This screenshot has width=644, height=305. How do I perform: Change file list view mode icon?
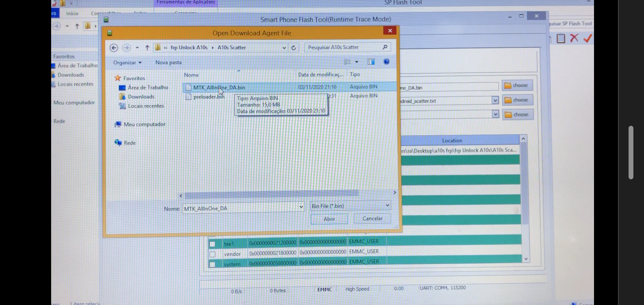(x=347, y=62)
